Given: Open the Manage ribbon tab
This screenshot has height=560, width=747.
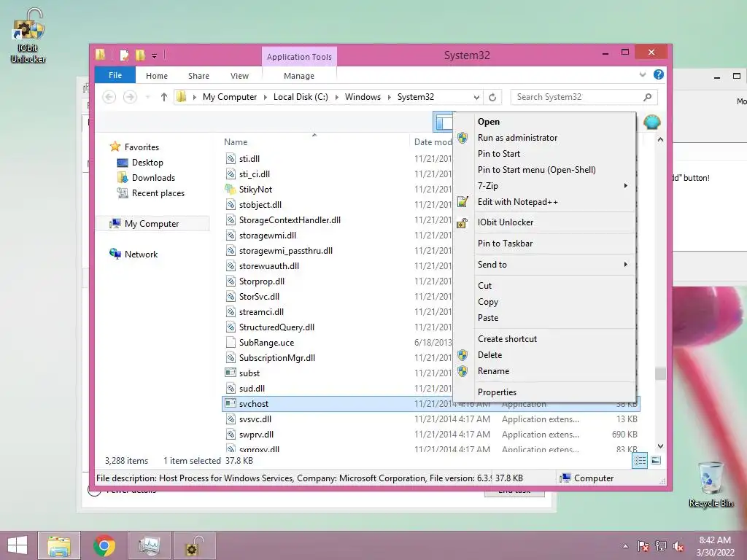Looking at the screenshot, I should pyautogui.click(x=299, y=76).
